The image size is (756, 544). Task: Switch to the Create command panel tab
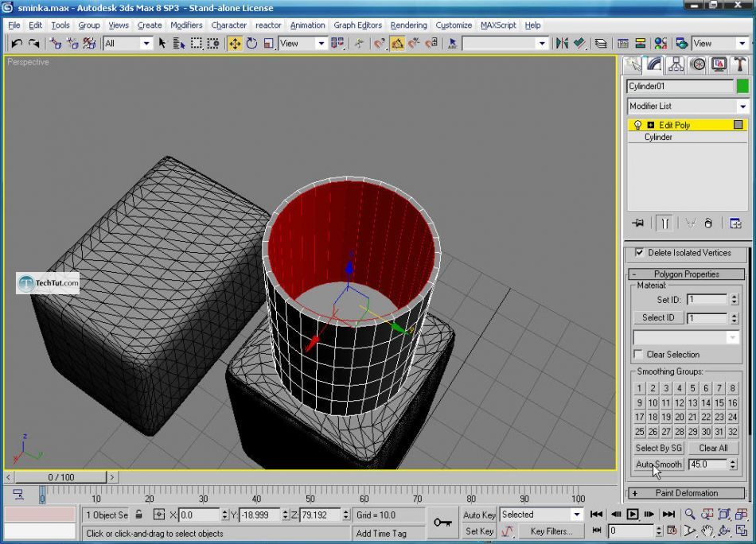click(633, 64)
